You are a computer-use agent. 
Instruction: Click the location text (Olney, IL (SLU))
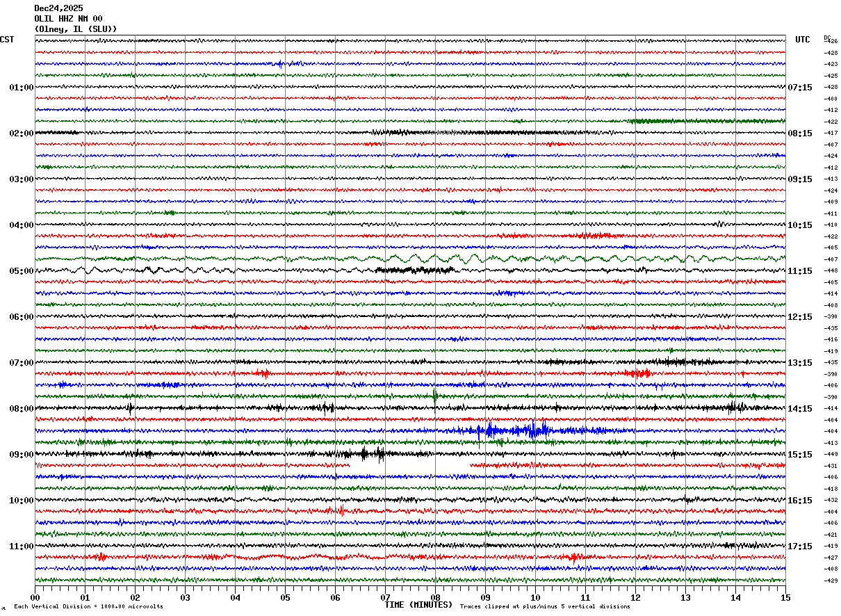pyautogui.click(x=76, y=29)
